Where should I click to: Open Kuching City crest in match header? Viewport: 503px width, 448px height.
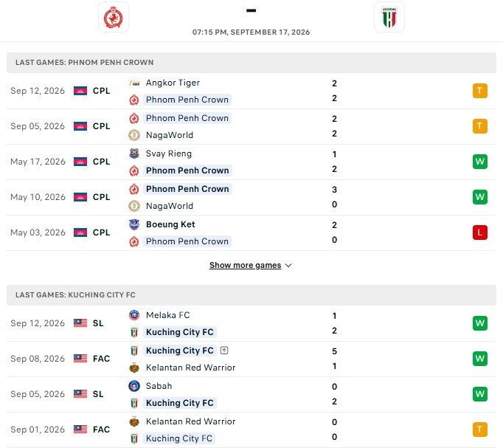(x=389, y=17)
